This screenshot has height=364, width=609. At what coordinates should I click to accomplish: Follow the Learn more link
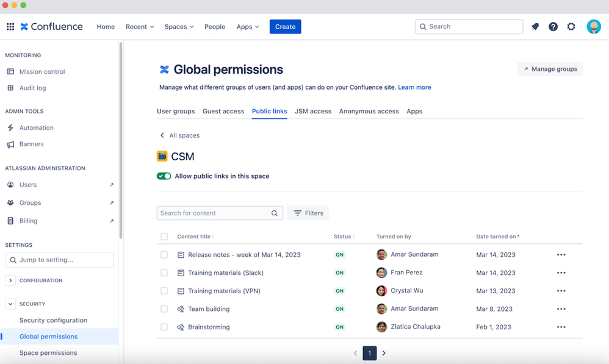click(x=414, y=87)
